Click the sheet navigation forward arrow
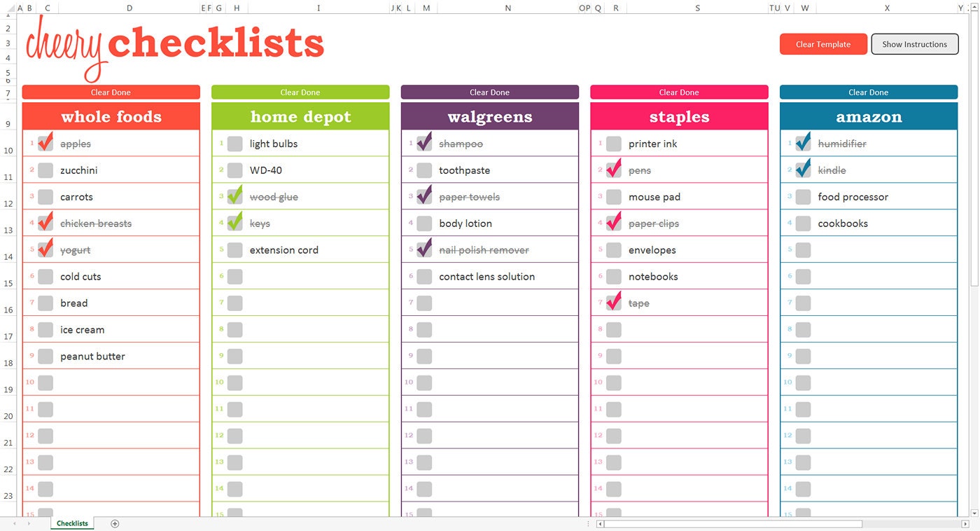The width and height of the screenshot is (980, 531). click(x=28, y=523)
